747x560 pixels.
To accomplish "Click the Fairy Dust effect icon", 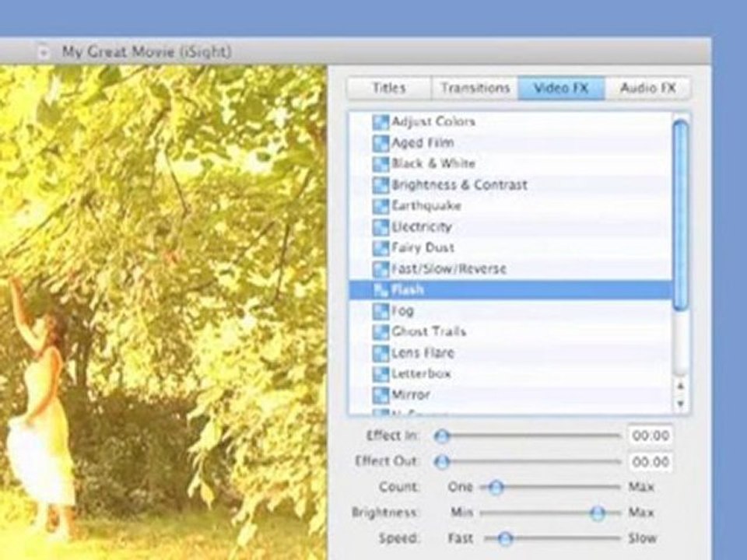I will coord(381,247).
